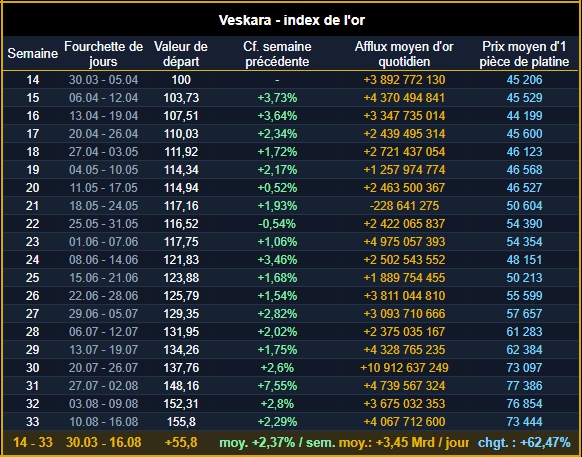Click the chgt. : +62,47% summary
582x457 pixels.
point(524,443)
